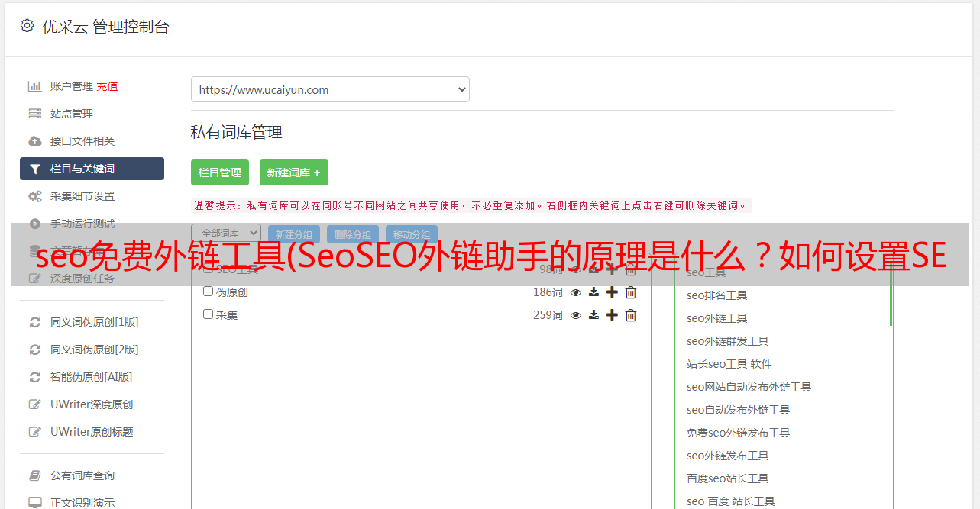Screen dimensions: 980x509
Task: Expand the 全部词库 dropdown
Action: pyautogui.click(x=226, y=234)
